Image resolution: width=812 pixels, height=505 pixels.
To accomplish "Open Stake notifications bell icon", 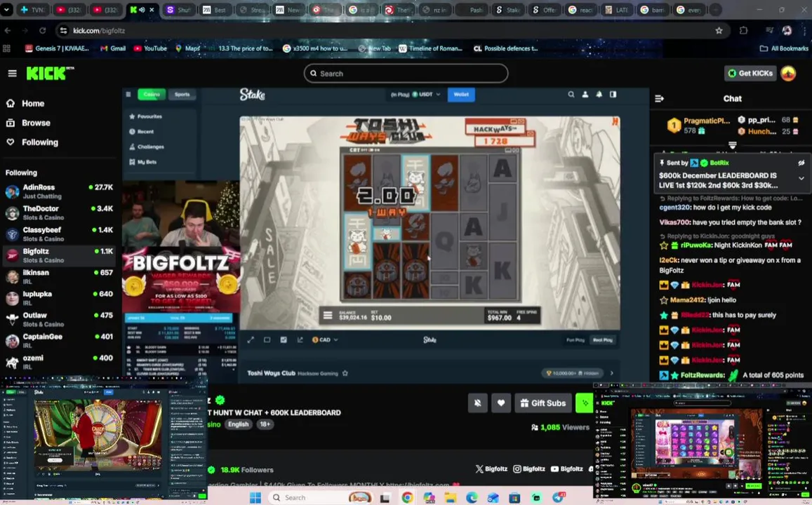I will 599,94.
